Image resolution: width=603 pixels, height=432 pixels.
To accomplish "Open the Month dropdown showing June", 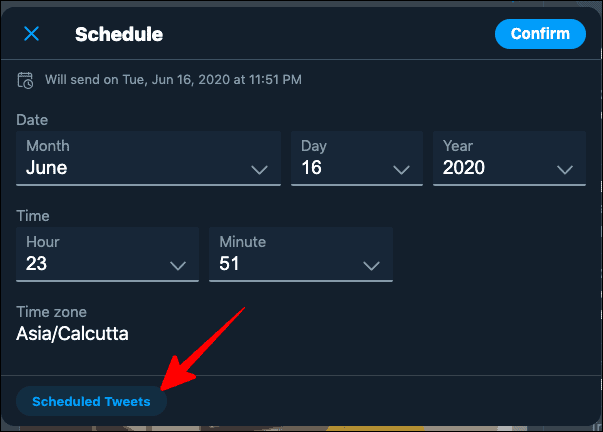I will coord(148,158).
